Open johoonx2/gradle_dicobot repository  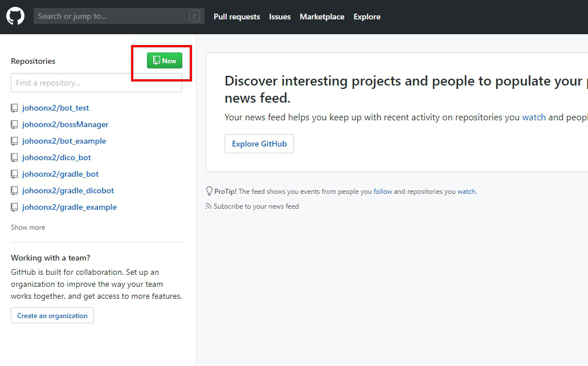tap(68, 190)
